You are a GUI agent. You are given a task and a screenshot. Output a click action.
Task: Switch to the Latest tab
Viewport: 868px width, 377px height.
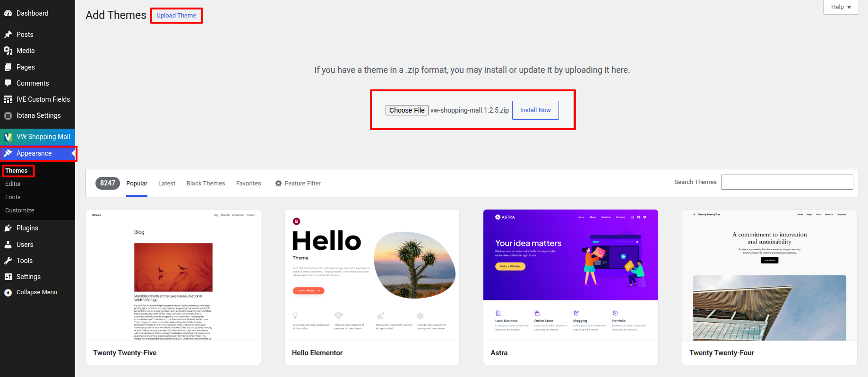(167, 183)
